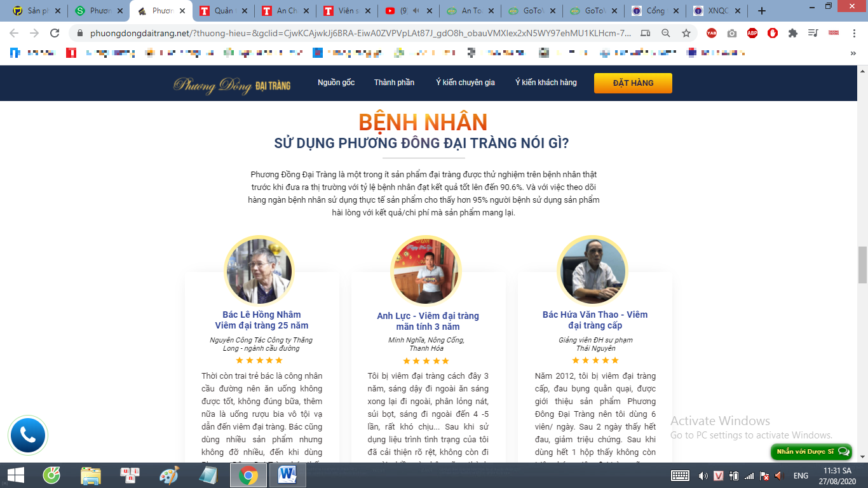Open the media control playlist icon
The image size is (868, 488).
[813, 33]
